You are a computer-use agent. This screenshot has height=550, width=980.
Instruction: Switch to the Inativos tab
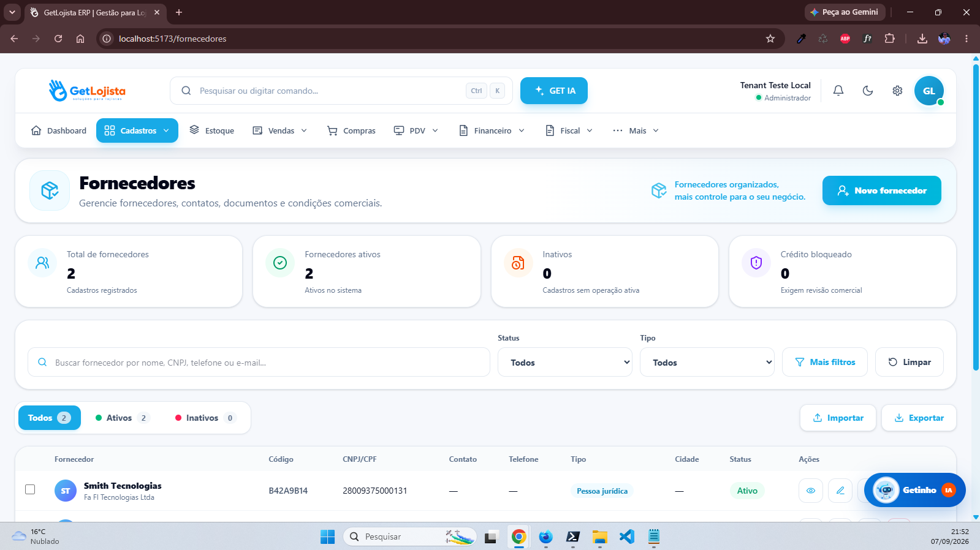(205, 418)
